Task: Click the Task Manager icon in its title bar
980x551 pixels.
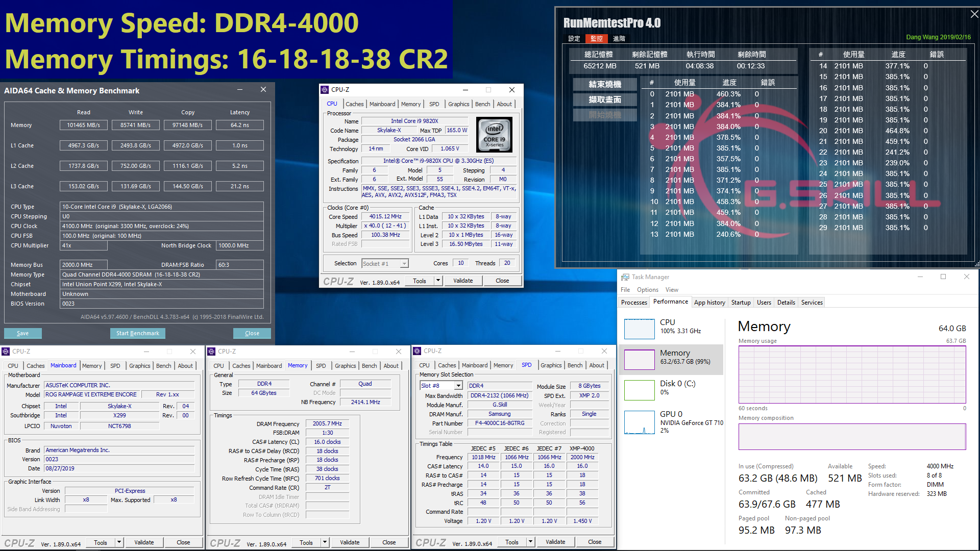Action: click(625, 277)
